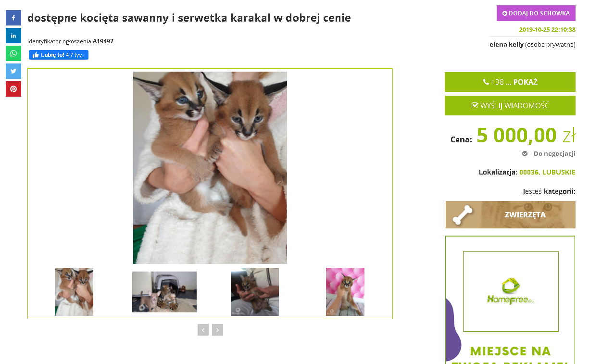
Task: Click the HomeFree.eu advertisement logo
Action: click(511, 291)
